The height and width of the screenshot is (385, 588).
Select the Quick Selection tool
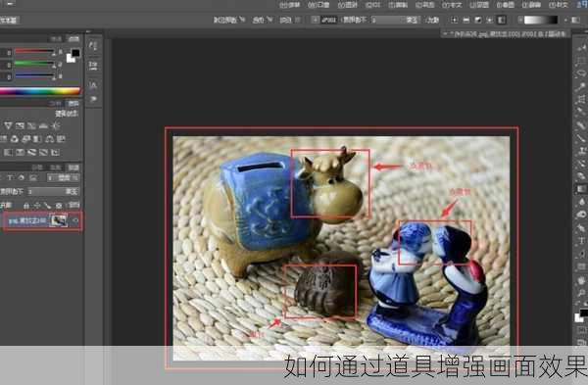[581, 86]
